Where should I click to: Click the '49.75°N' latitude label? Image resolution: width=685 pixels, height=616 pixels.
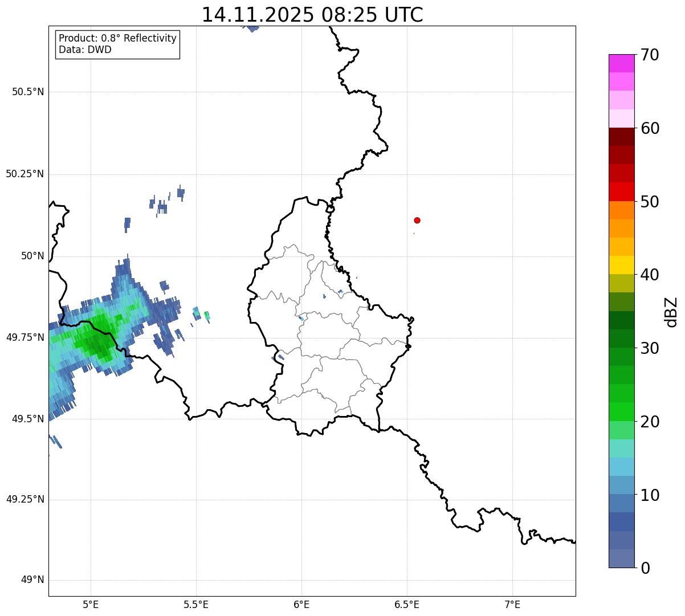tap(25, 337)
